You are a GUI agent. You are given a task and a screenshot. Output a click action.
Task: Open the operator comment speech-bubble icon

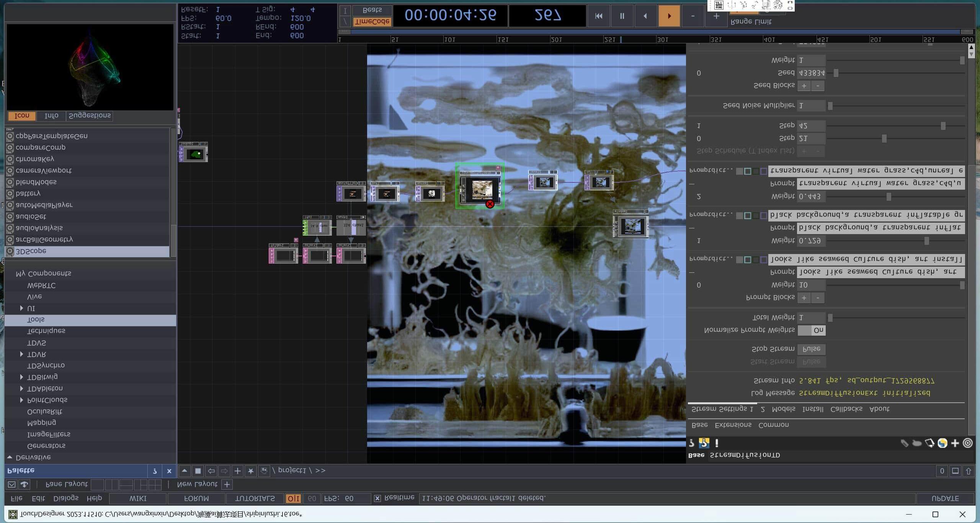point(917,443)
